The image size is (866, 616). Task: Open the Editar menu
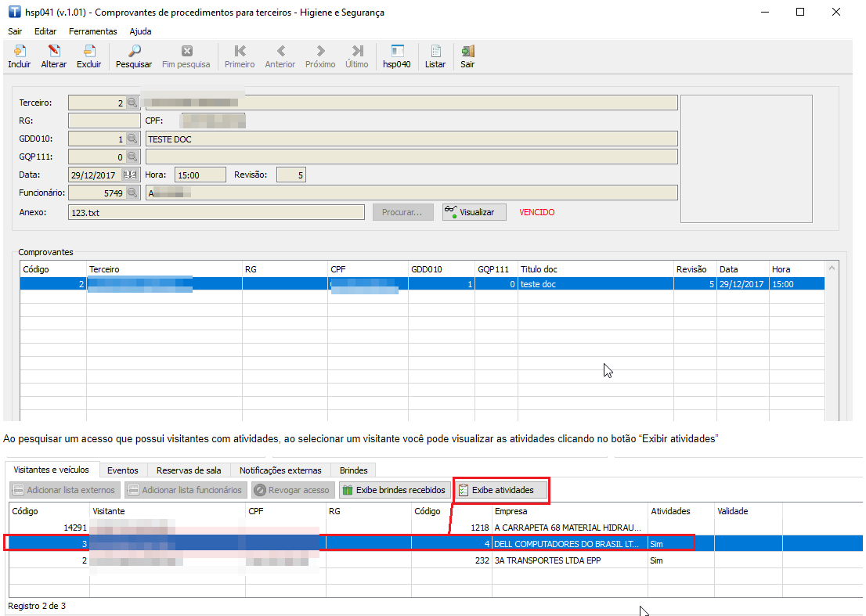tap(45, 31)
